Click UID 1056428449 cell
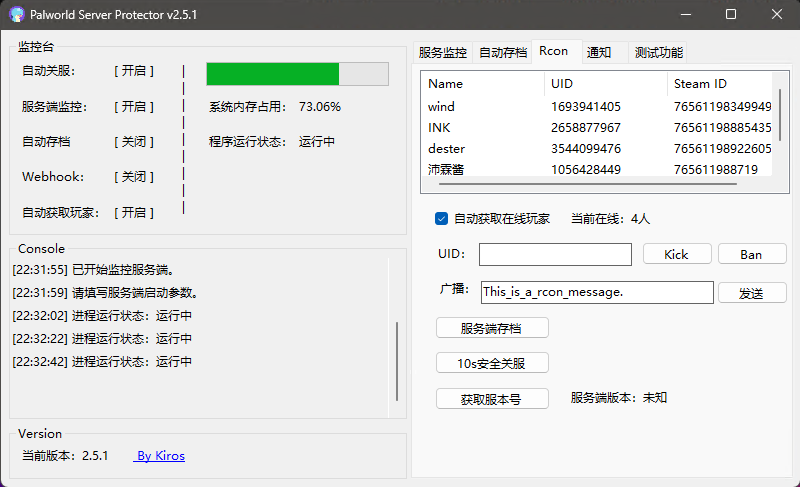 586,169
